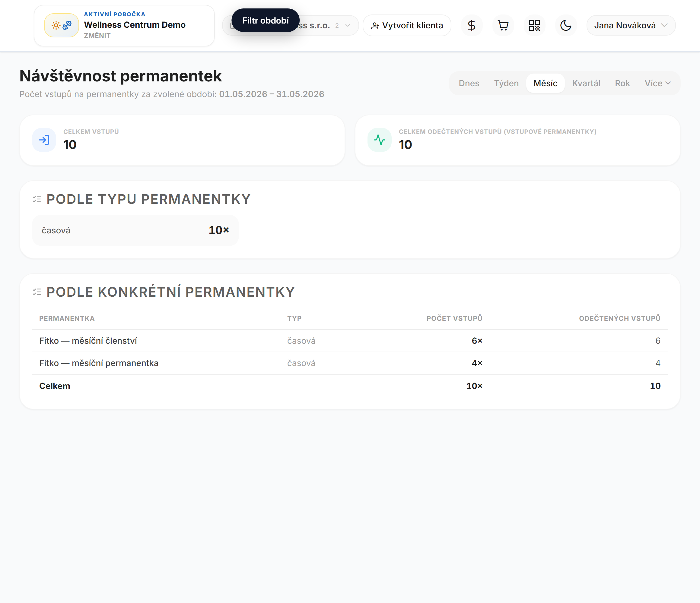Click the Počet vstupů column header

(454, 318)
